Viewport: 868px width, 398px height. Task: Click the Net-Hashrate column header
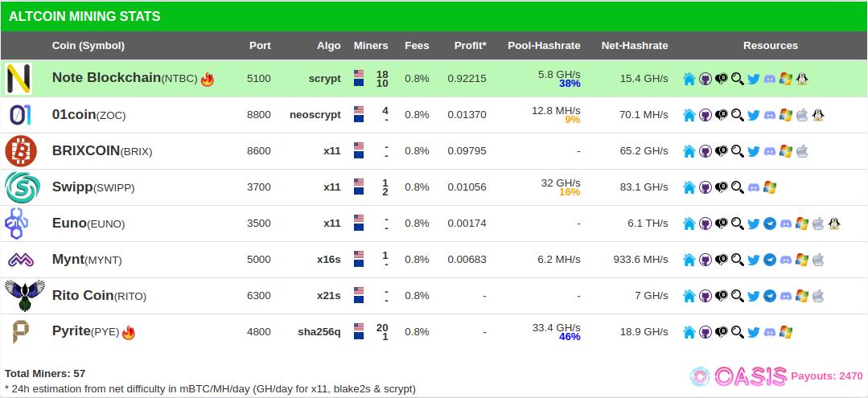click(635, 45)
